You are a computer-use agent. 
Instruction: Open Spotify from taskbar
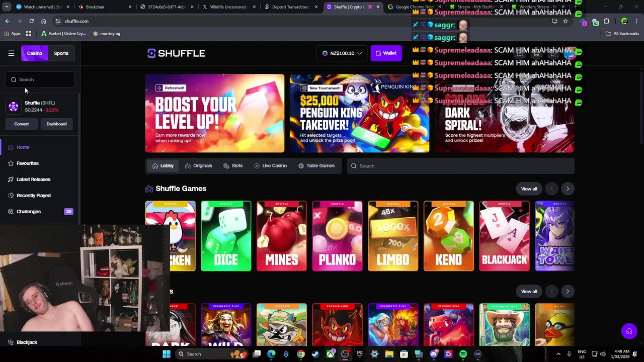pyautogui.click(x=463, y=354)
